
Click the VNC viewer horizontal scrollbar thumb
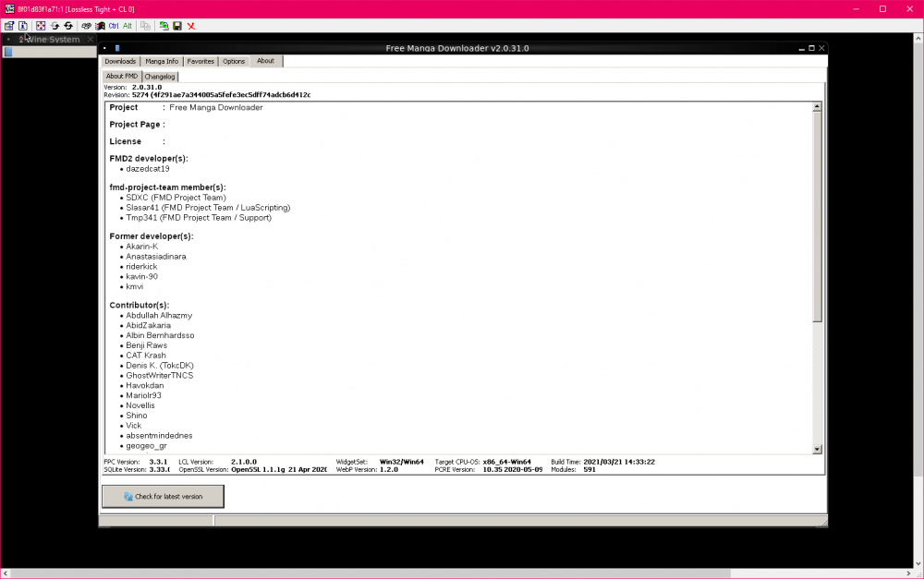click(371, 573)
